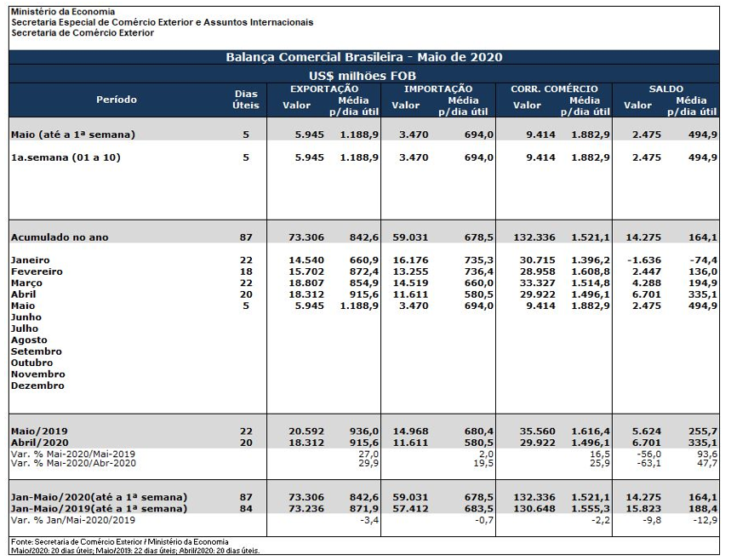Select the 'IMPORTAÇÃO' column group header
This screenshot has width=731, height=560.
[x=437, y=89]
